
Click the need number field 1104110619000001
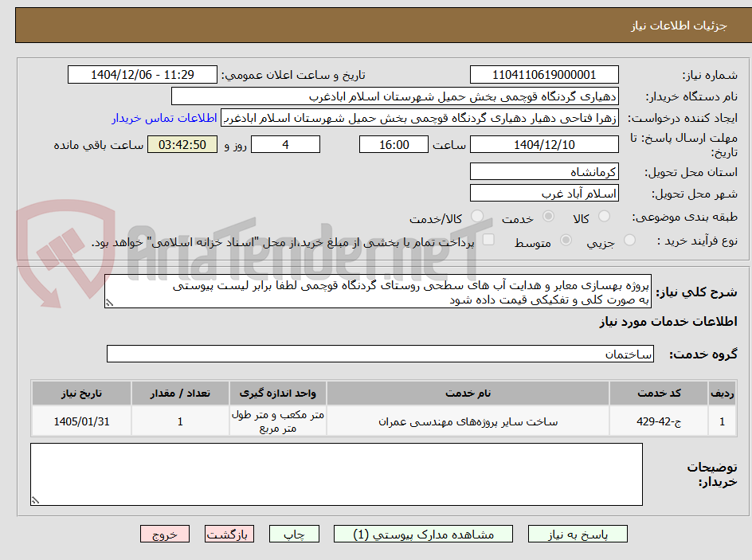544,75
